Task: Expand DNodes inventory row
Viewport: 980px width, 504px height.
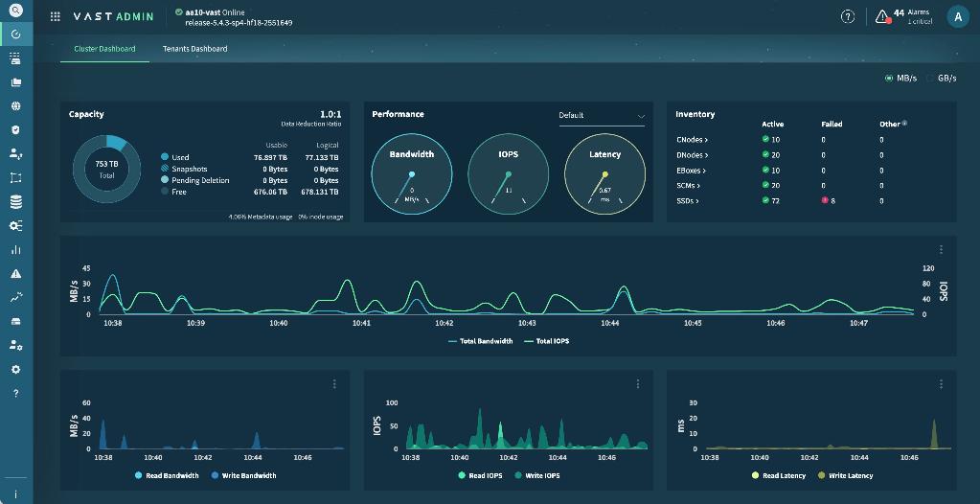Action: tap(693, 155)
